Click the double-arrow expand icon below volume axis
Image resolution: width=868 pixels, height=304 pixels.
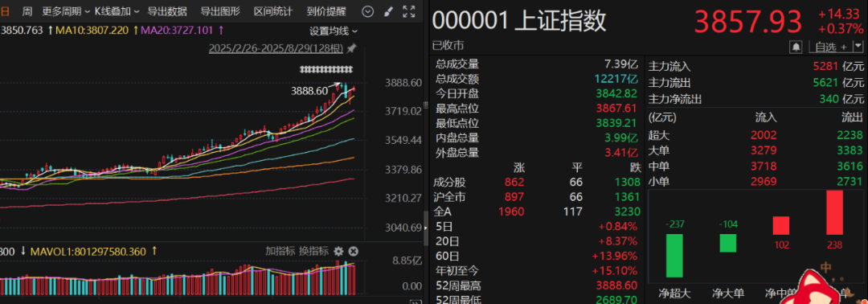click(x=416, y=301)
